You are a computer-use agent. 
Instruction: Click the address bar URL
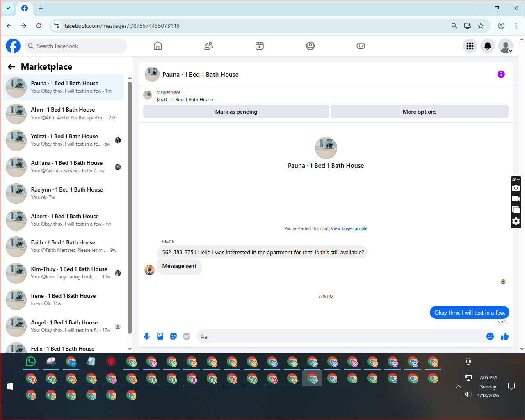coord(122,26)
